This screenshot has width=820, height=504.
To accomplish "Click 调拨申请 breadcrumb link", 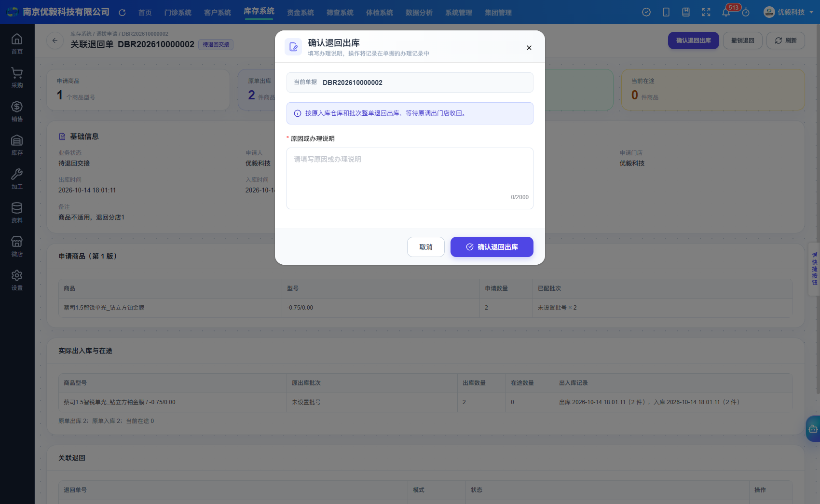I will pyautogui.click(x=107, y=34).
